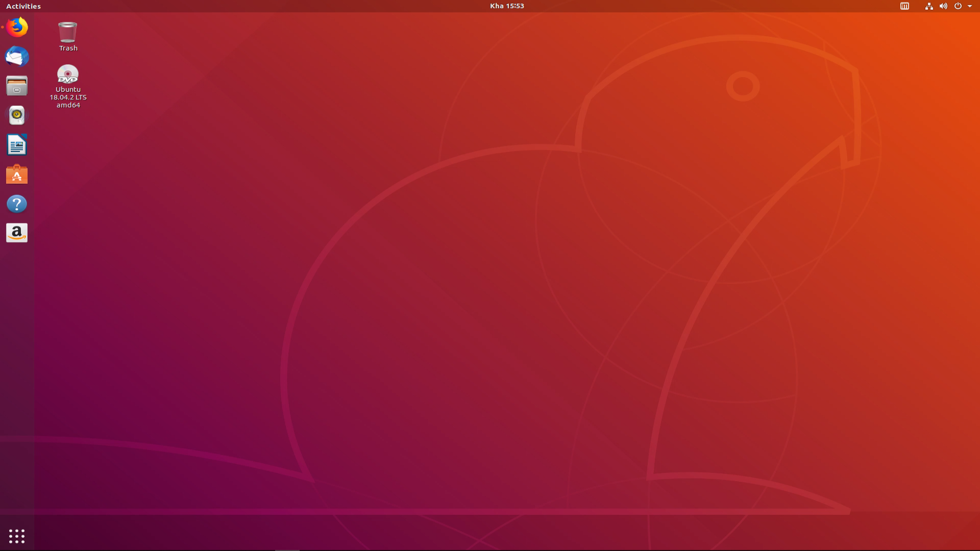Open the keyboard input source indicator

click(904, 6)
